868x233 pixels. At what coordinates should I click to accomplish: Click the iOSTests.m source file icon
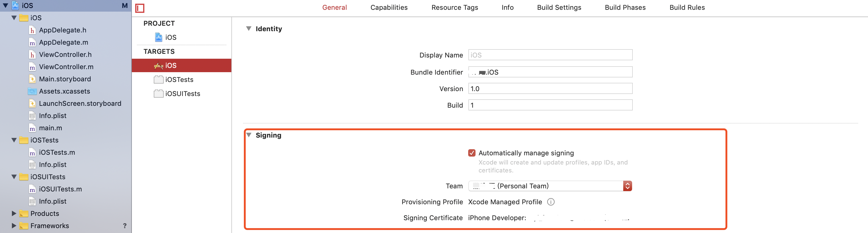(32, 153)
